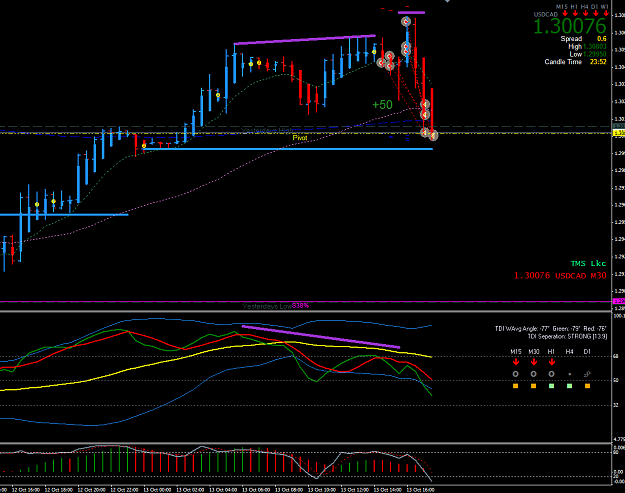Click the red '1.30076 USDCAD M30' label
625x493 pixels.
click(560, 275)
